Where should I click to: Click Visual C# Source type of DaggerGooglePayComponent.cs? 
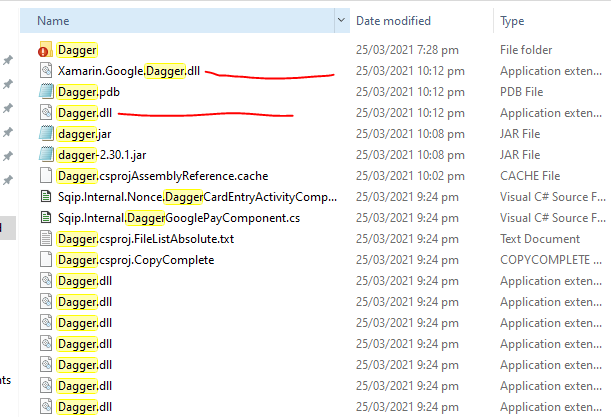pyautogui.click(x=553, y=218)
